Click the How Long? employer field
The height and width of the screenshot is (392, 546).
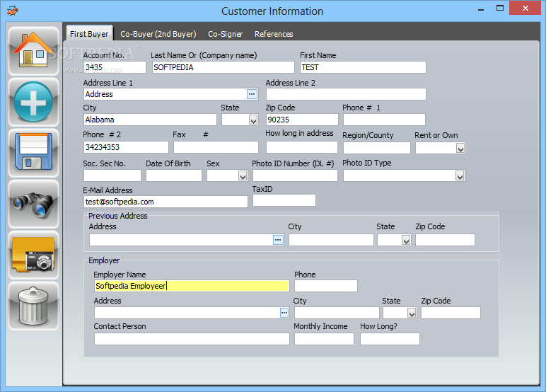click(390, 339)
